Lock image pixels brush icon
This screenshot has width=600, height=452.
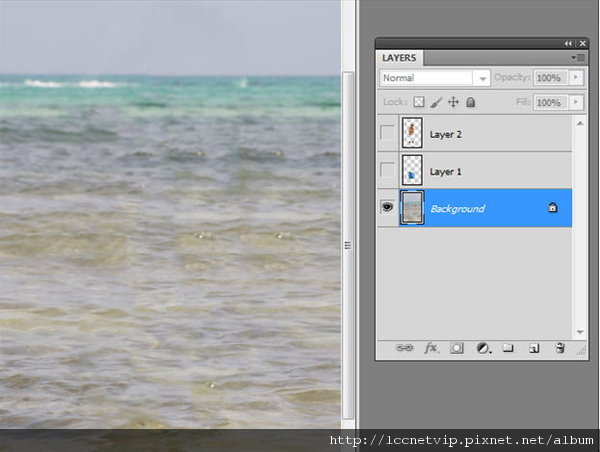click(436, 102)
